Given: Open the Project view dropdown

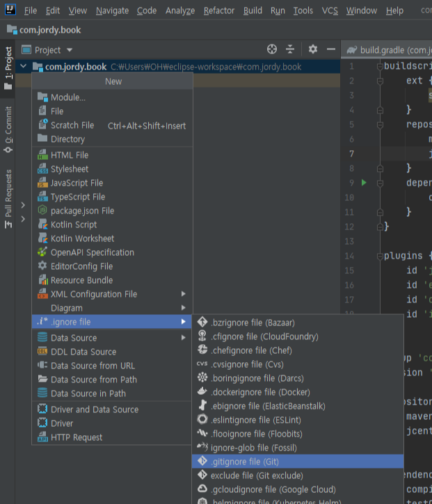Looking at the screenshot, I should (x=47, y=50).
